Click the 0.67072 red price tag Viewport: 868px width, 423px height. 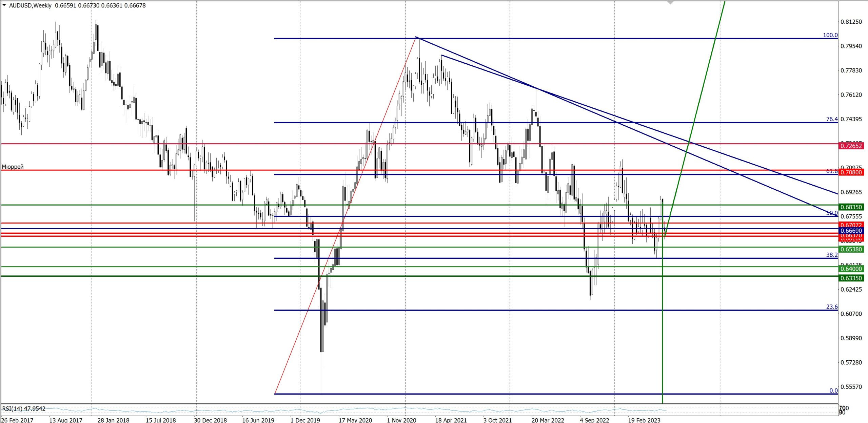[851, 225]
